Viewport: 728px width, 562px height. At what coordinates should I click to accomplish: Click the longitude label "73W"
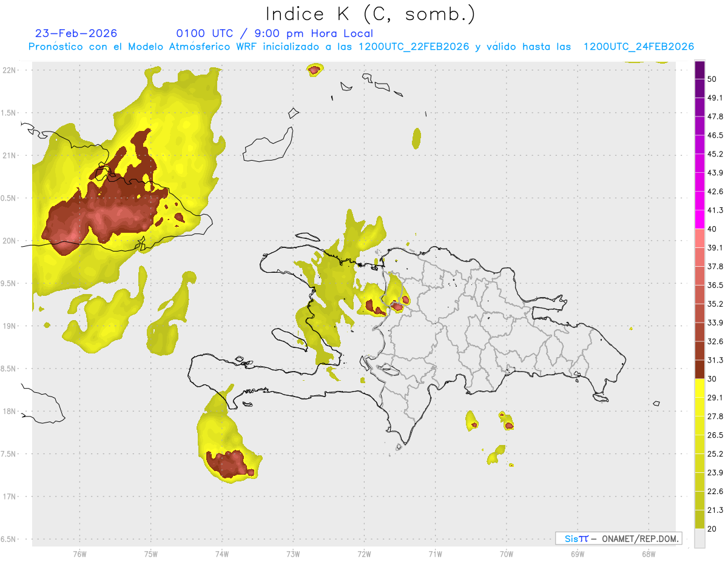[293, 554]
